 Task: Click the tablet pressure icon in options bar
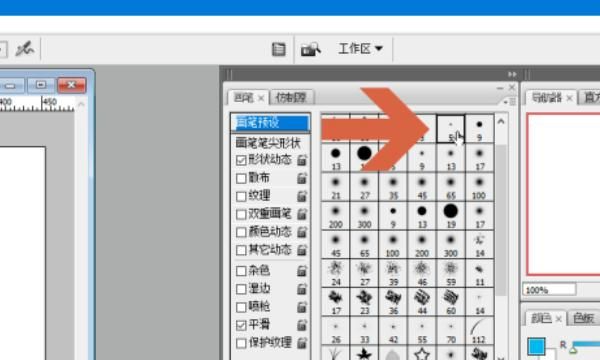coord(24,49)
